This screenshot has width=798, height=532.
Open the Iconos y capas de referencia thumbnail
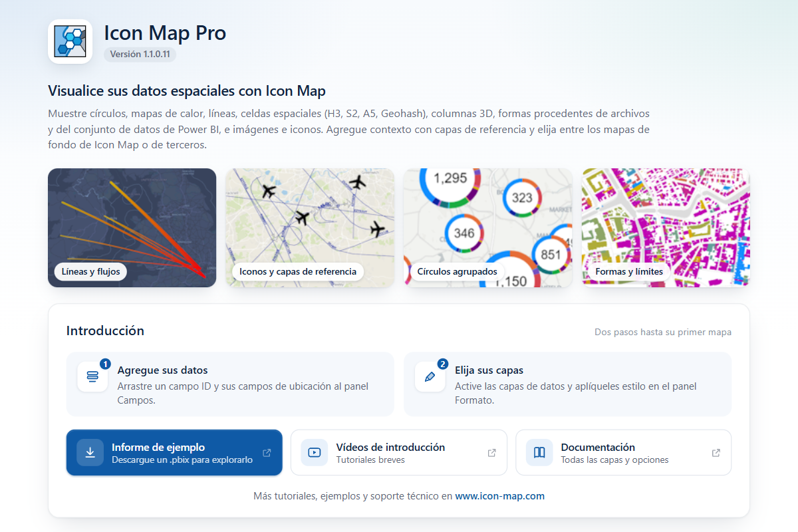pos(310,227)
